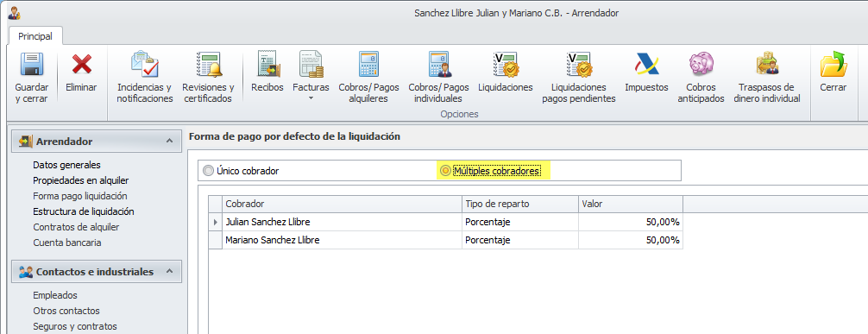
Task: Switch to the Principal ribbon tab
Action: coord(35,36)
